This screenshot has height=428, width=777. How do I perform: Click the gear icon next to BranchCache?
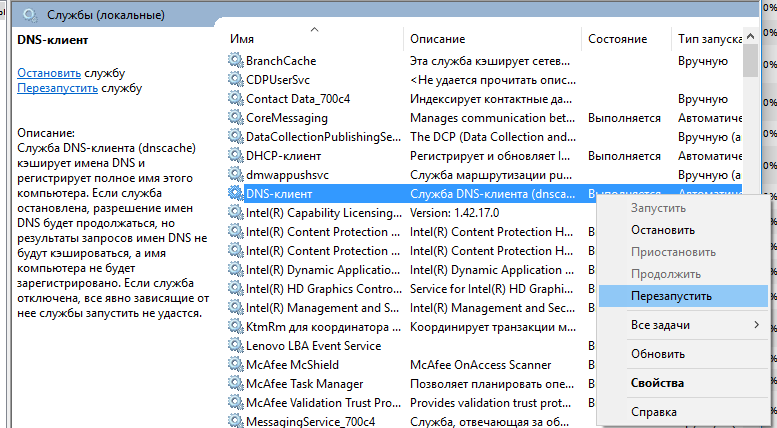(x=235, y=60)
